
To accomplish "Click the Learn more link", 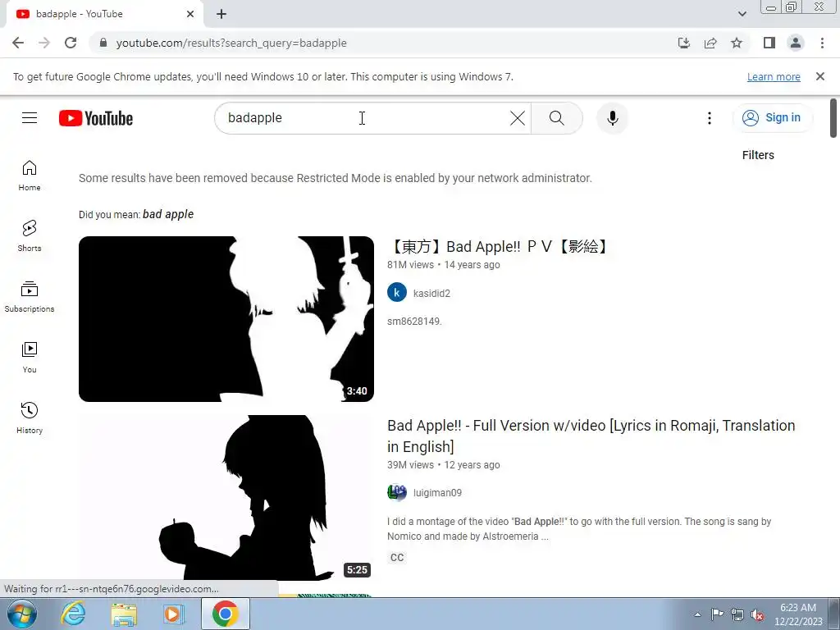I will [774, 76].
